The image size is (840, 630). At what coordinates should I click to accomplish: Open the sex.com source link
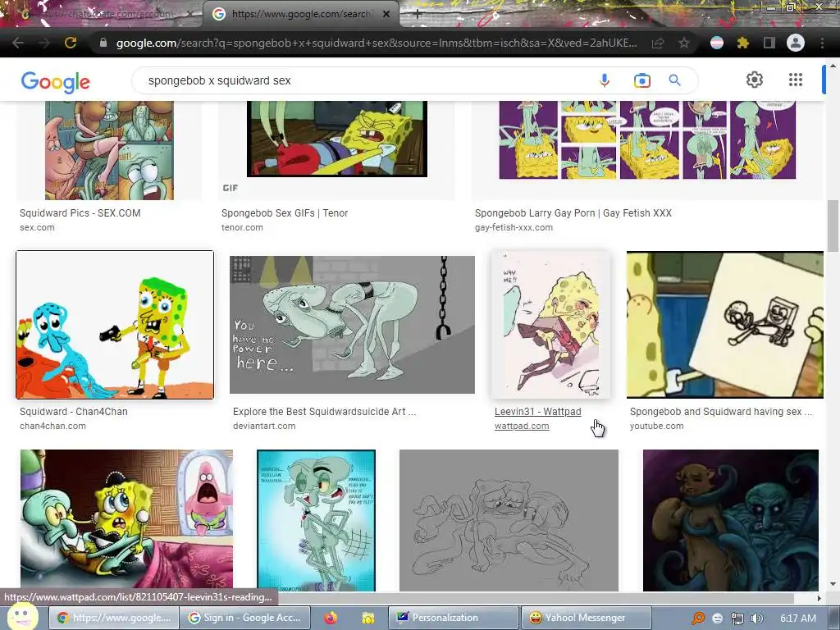[37, 227]
